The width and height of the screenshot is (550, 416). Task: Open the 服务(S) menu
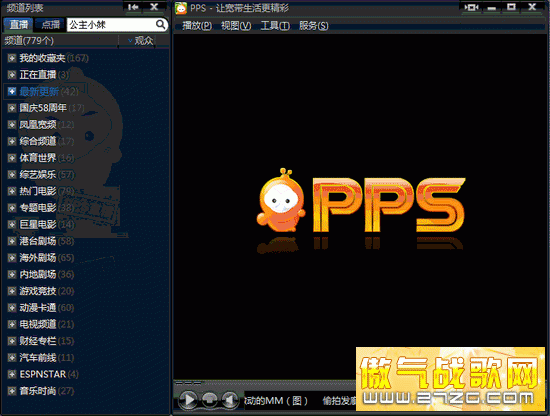(x=314, y=26)
